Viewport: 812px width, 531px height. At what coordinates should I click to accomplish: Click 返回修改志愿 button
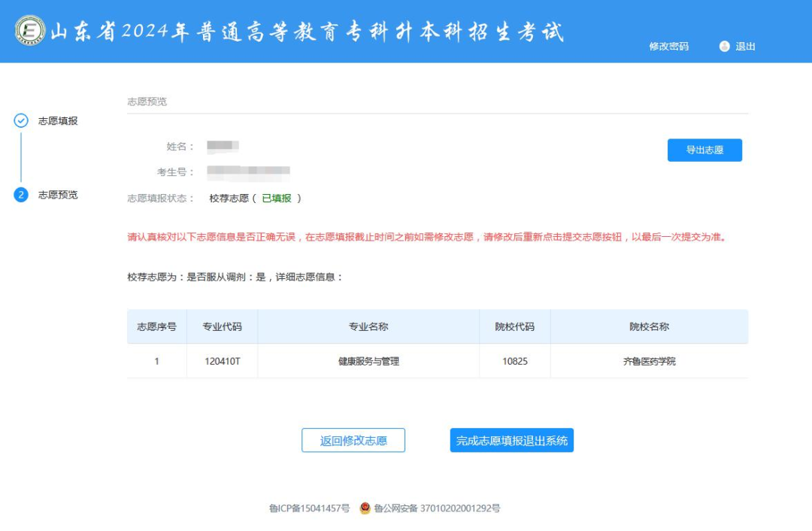(353, 441)
